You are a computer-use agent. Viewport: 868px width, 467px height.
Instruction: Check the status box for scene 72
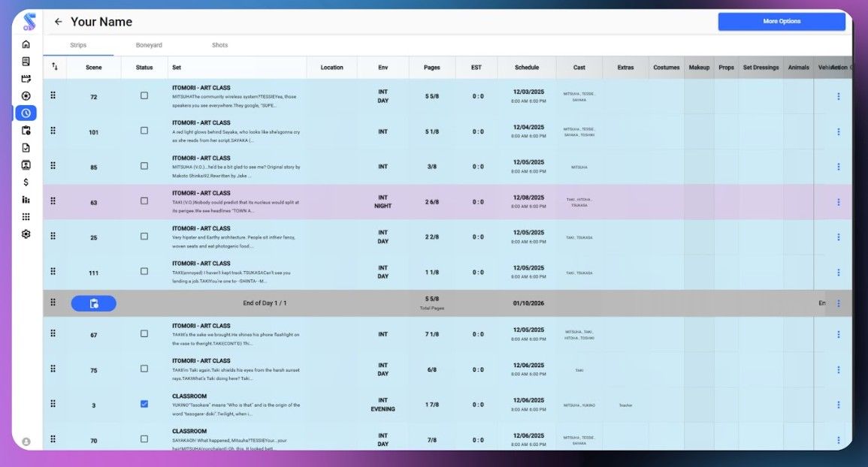tap(144, 96)
